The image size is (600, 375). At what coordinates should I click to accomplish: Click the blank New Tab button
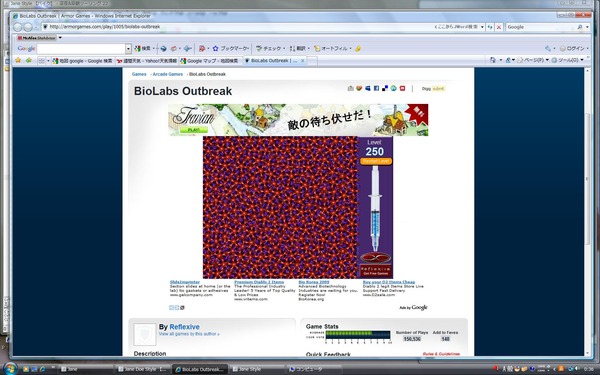[312, 61]
